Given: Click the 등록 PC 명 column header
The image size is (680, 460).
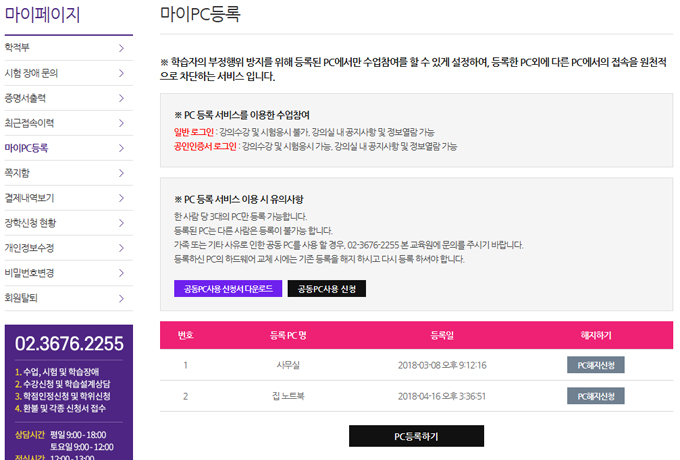Looking at the screenshot, I should (x=291, y=335).
